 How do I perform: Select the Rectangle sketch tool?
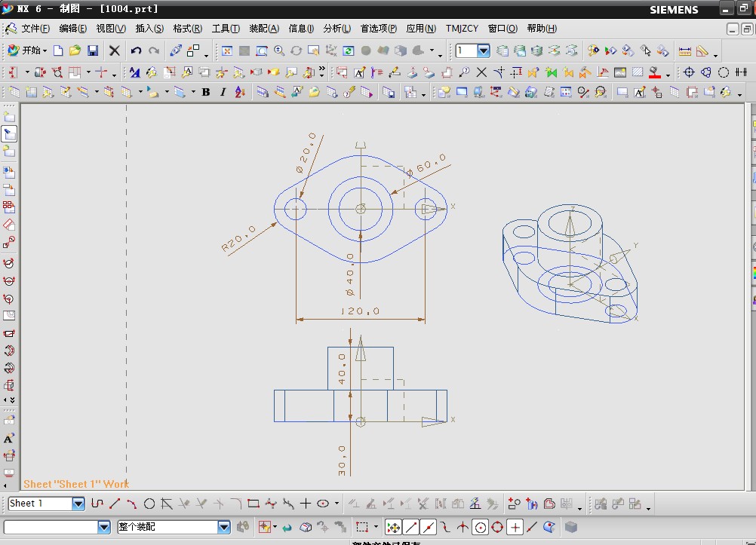[x=254, y=504]
